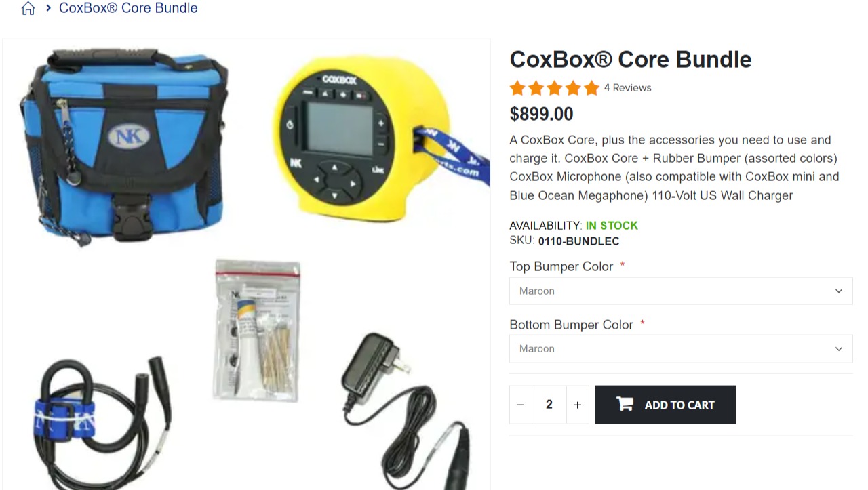This screenshot has height=490, width=868.
Task: Focus the quantity field showing 2
Action: (549, 405)
